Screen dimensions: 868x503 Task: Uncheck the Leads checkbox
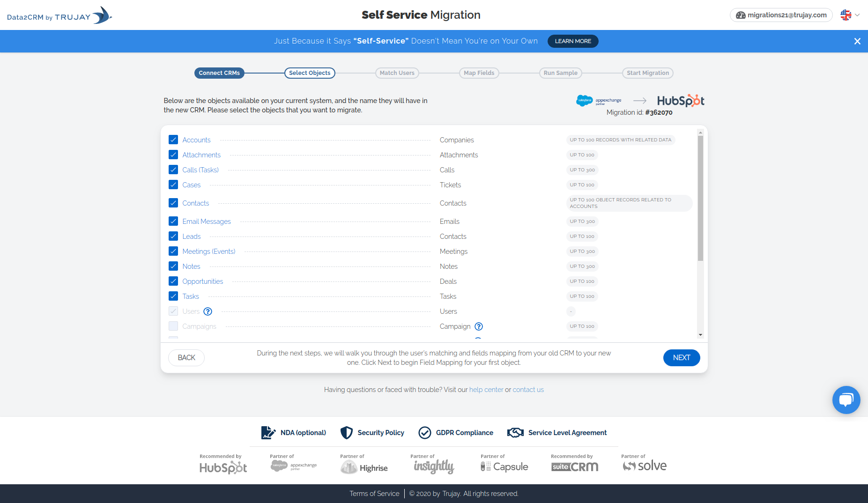[173, 236]
